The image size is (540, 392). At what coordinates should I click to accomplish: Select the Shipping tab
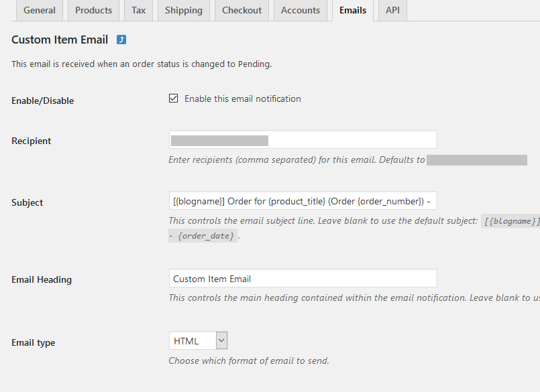pyautogui.click(x=184, y=10)
